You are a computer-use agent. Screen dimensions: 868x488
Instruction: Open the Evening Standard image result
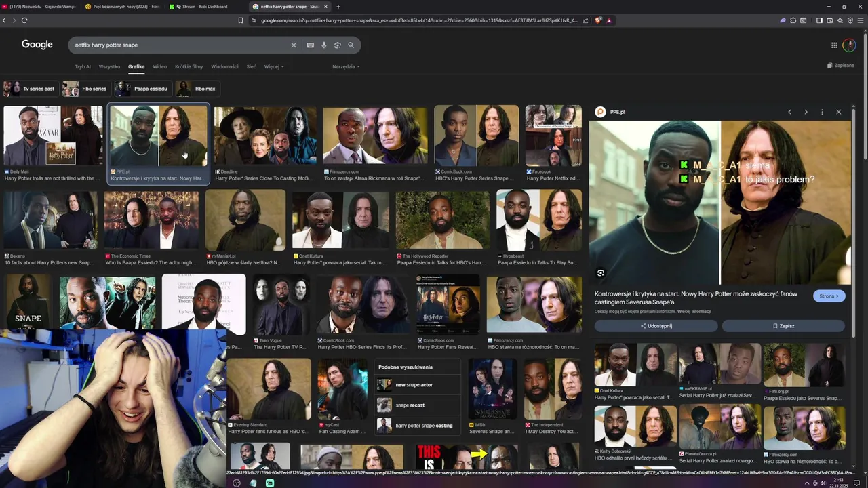269,388
